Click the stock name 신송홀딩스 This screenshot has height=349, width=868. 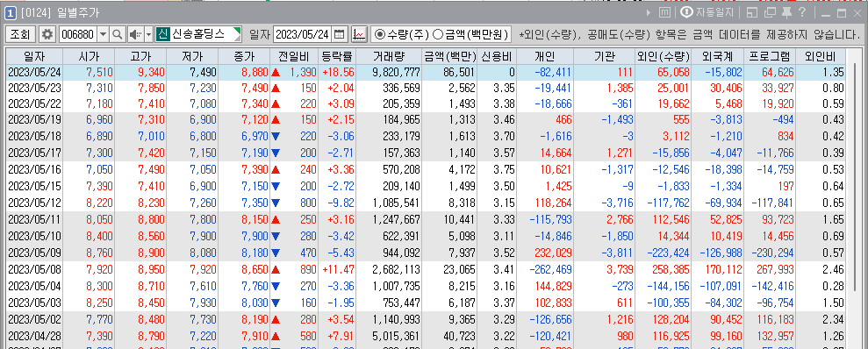pos(198,34)
